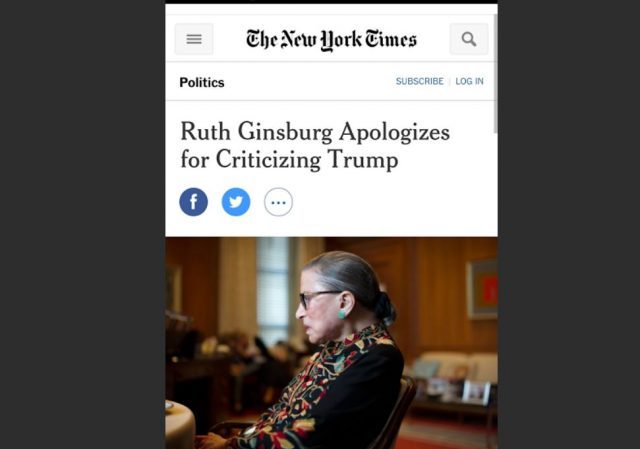
Task: Open the hamburger sections menu
Action: pos(194,39)
